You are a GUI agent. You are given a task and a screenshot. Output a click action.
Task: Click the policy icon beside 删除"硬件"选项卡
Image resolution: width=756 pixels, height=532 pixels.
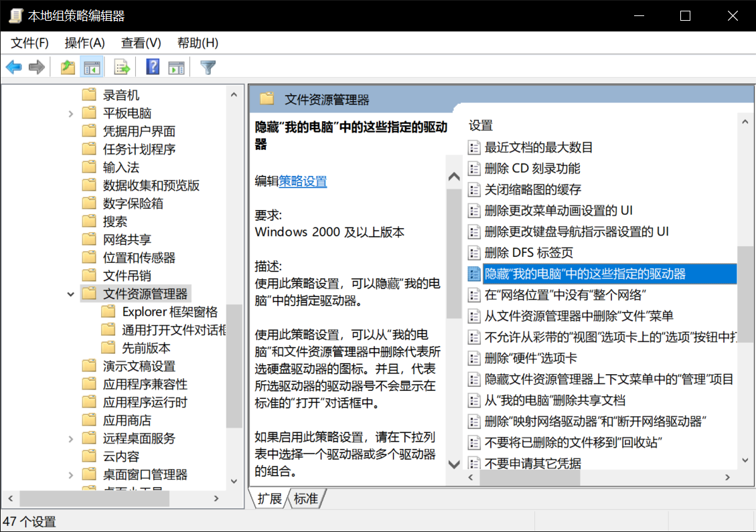[475, 359]
